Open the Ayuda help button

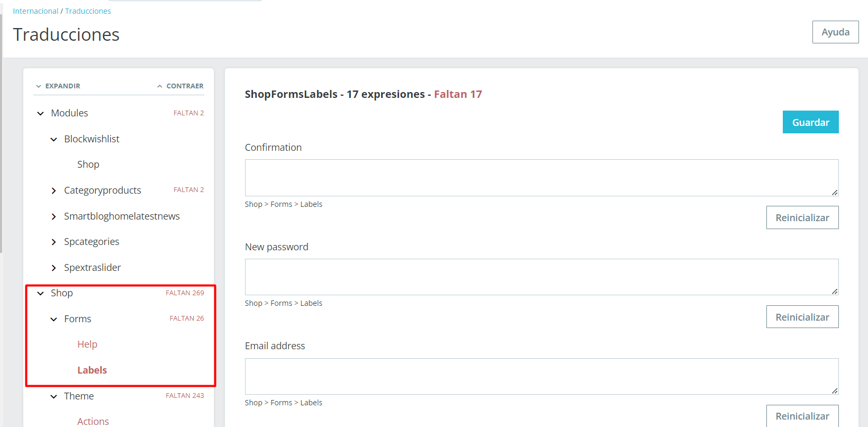(835, 32)
